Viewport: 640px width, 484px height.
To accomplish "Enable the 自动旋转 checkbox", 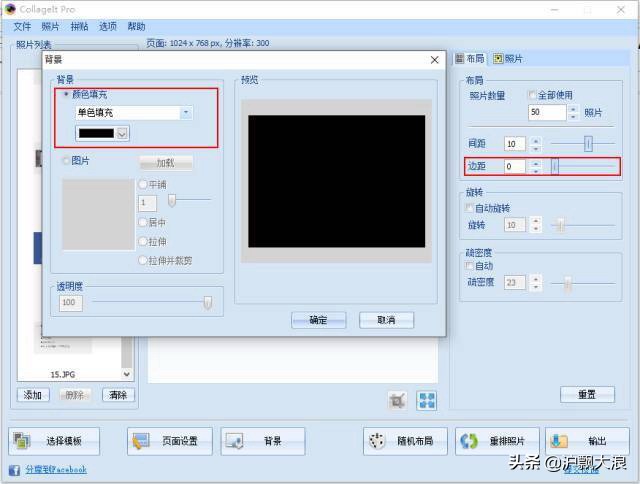I will [469, 208].
